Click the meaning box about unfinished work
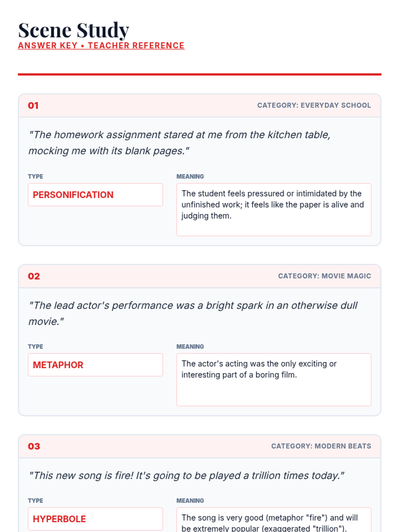The image size is (399, 532). click(274, 209)
